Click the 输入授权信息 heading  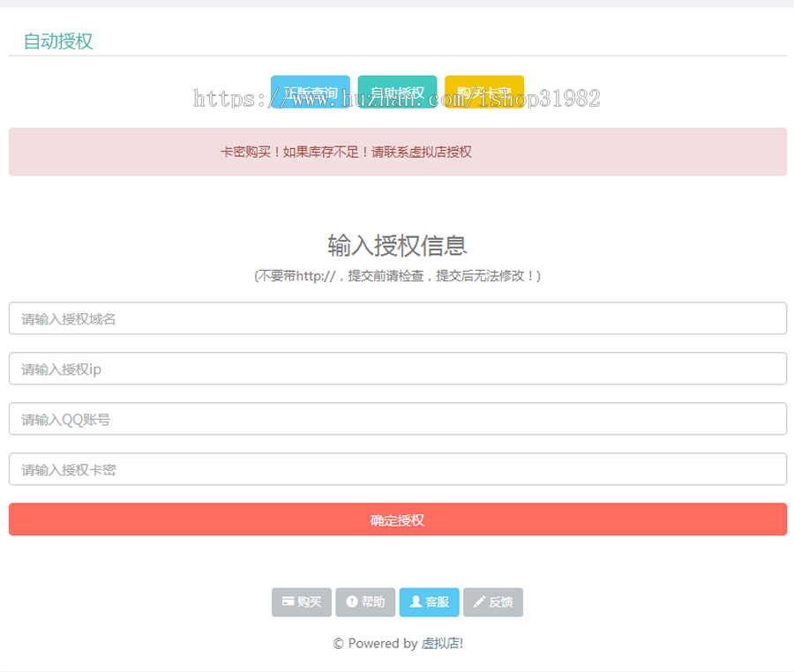[397, 244]
